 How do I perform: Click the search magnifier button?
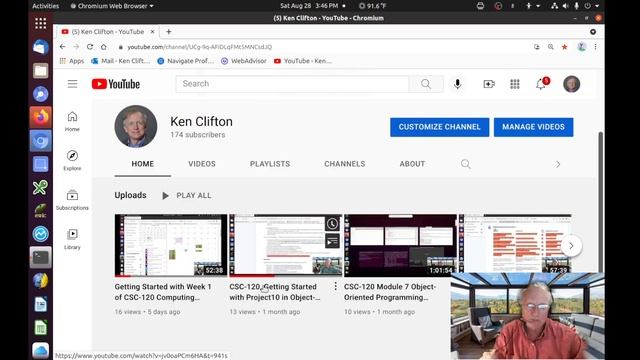point(426,84)
